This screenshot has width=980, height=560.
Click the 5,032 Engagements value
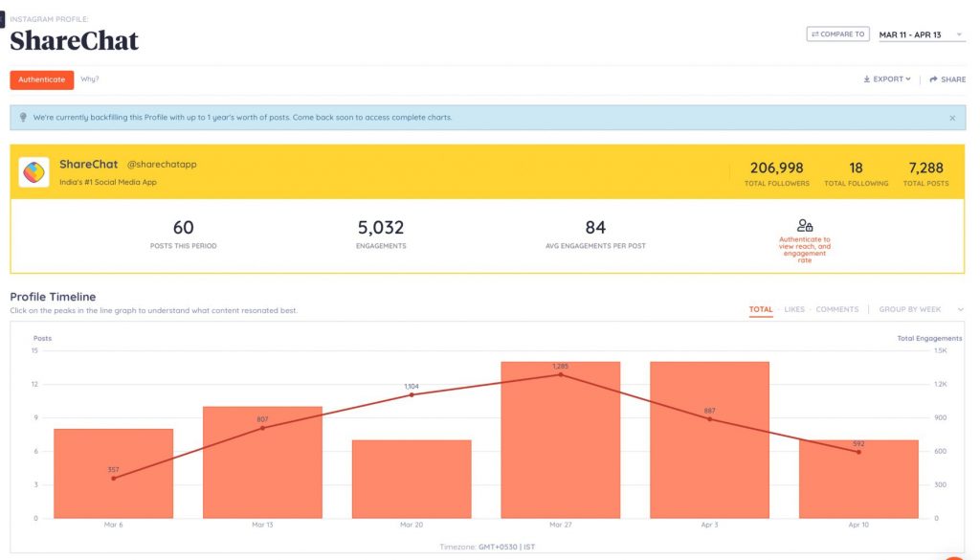pos(381,228)
